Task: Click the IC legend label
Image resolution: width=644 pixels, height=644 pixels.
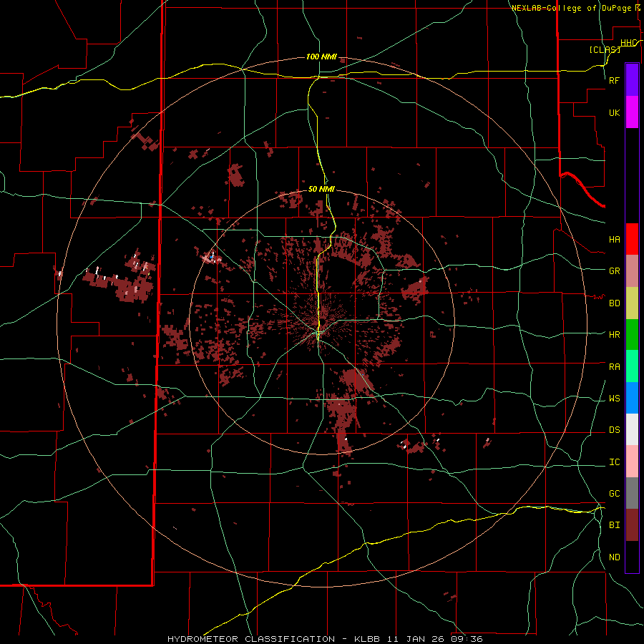Action: coord(614,462)
